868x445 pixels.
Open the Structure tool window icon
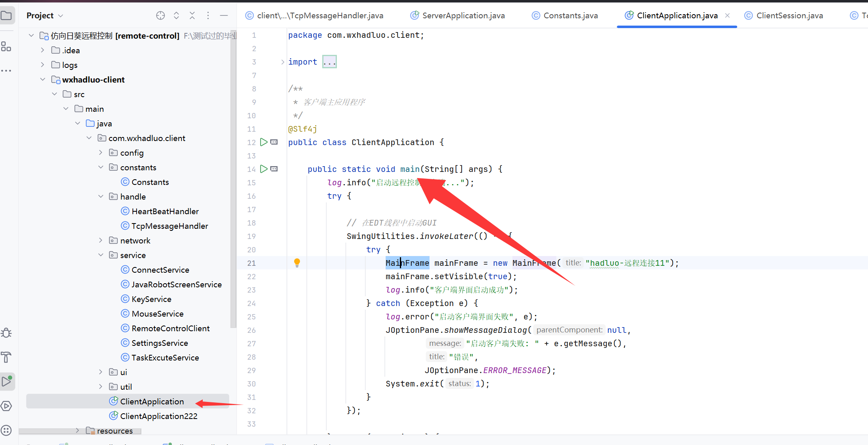click(7, 47)
